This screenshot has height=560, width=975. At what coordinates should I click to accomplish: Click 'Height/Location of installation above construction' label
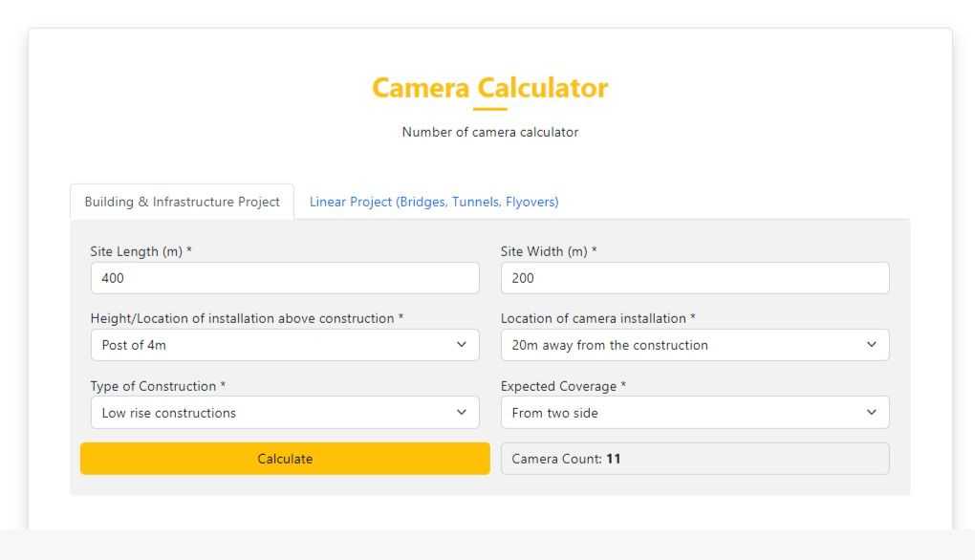(x=247, y=318)
